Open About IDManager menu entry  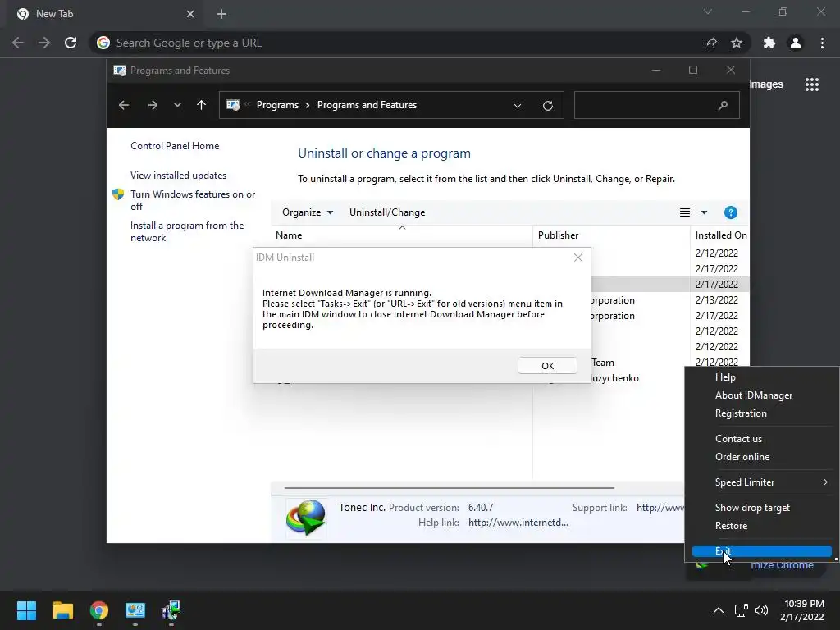[753, 395]
